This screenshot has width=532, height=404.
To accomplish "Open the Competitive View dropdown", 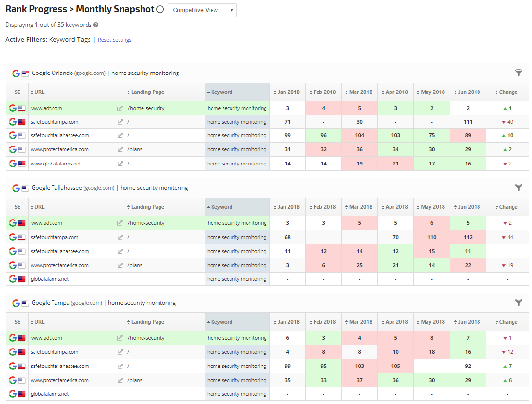I will pos(202,10).
